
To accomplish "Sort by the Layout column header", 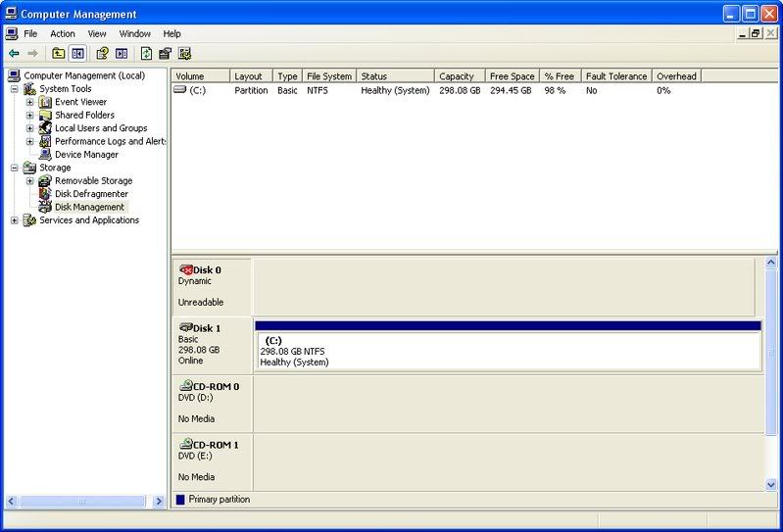I will 251,76.
